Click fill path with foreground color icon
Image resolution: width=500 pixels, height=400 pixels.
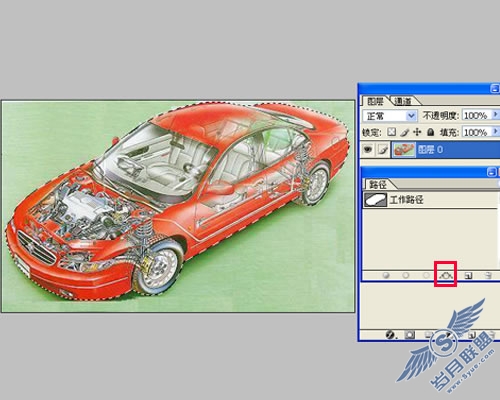tap(386, 275)
